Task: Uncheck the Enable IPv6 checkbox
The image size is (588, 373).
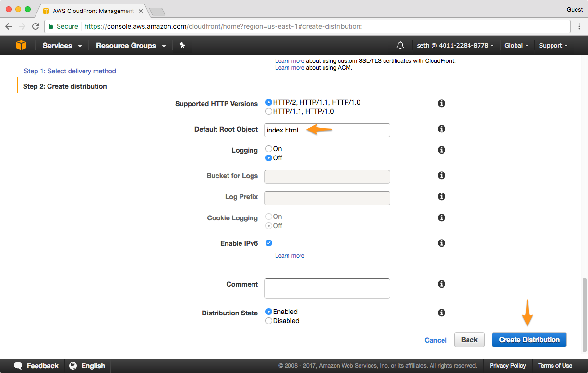Action: (269, 243)
